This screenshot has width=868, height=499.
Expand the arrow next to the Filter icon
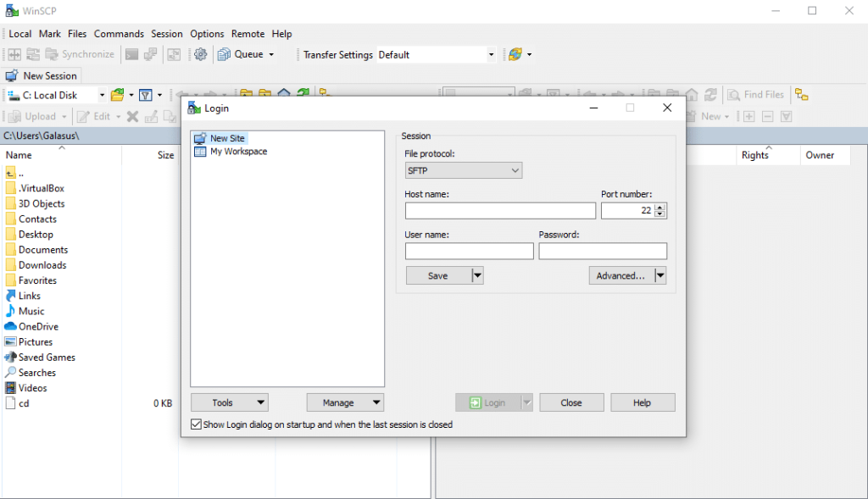pos(160,95)
